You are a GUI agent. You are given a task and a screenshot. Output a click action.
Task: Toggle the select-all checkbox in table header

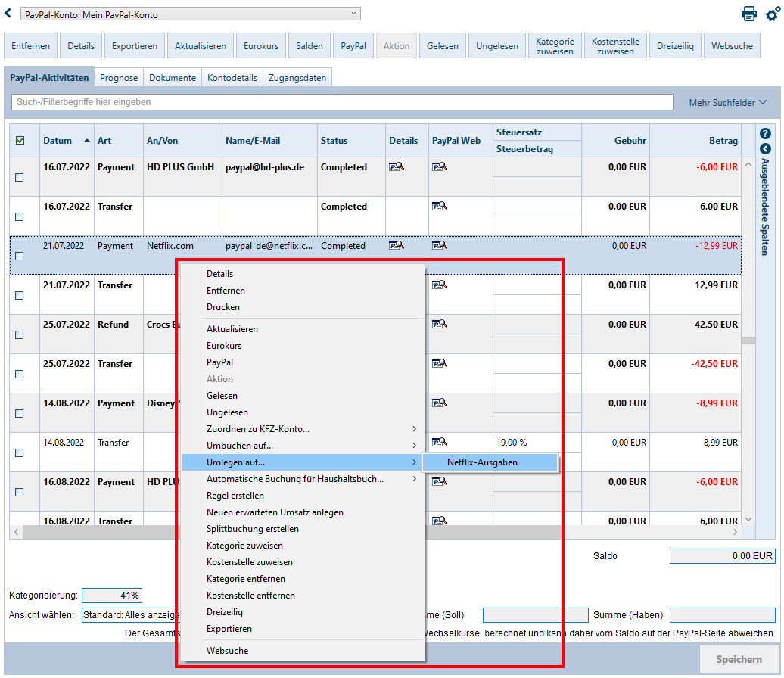[20, 141]
